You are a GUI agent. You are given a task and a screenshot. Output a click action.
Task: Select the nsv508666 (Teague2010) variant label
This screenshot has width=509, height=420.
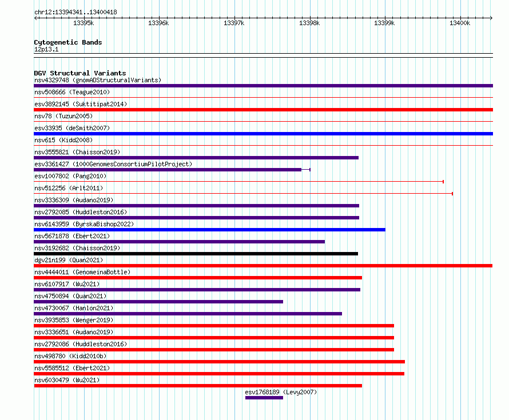[x=72, y=92]
